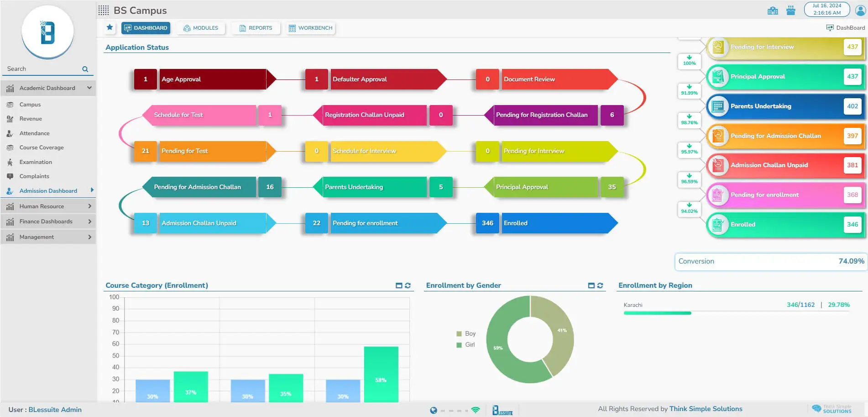Screen dimensions: 868x417
Task: Open the Reports tab
Action: pyautogui.click(x=256, y=28)
